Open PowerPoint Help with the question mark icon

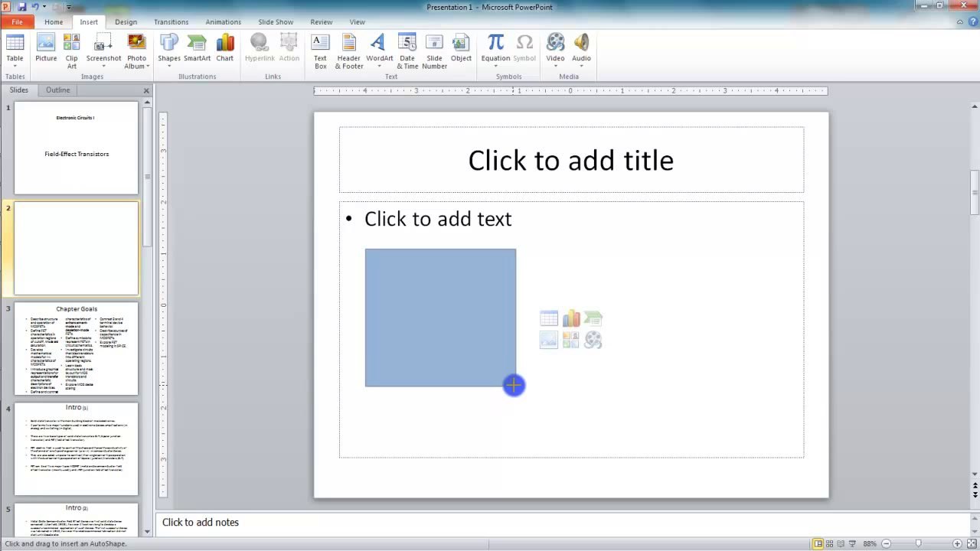[x=973, y=21]
